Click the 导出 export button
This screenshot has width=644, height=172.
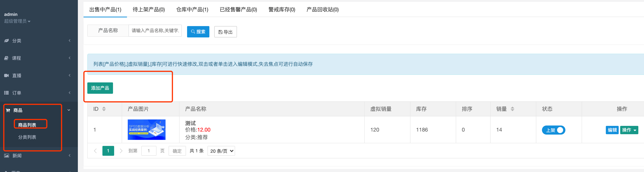click(225, 32)
